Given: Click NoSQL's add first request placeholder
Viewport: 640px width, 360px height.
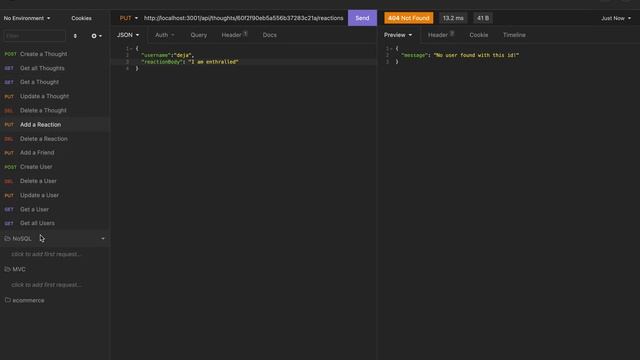Looking at the screenshot, I should [46, 254].
